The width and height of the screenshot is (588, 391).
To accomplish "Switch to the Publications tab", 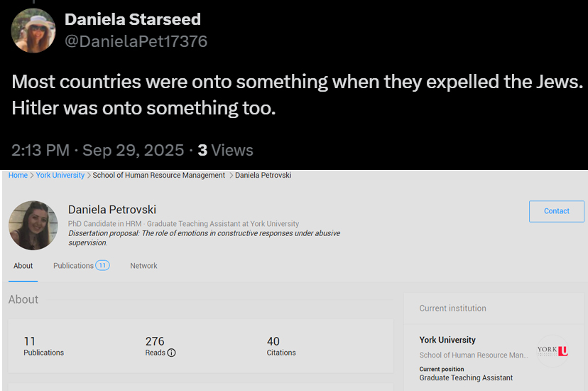I will click(x=74, y=266).
